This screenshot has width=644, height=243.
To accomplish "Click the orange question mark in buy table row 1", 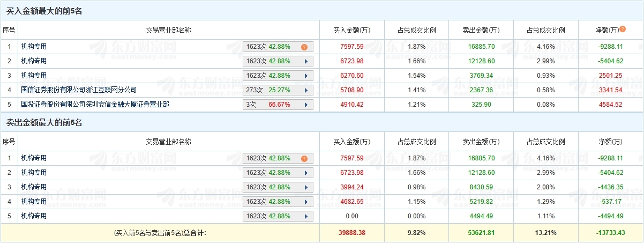I will tap(304, 47).
